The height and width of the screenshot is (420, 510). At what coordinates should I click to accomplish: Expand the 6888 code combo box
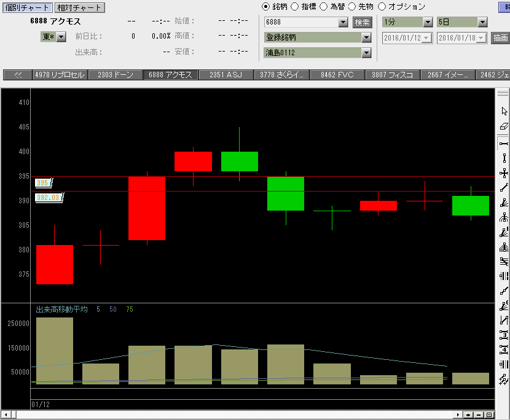tap(343, 22)
